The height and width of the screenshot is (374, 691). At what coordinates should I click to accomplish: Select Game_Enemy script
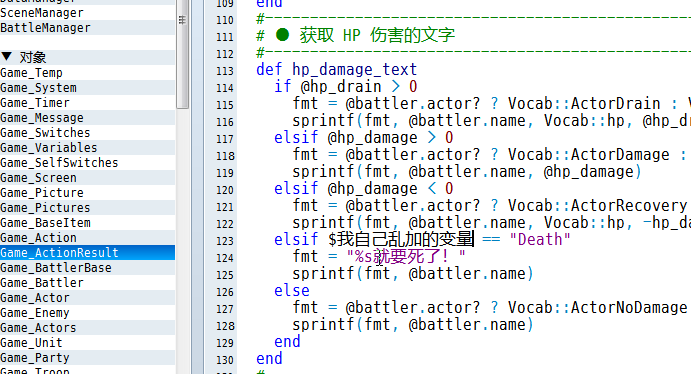coord(35,312)
